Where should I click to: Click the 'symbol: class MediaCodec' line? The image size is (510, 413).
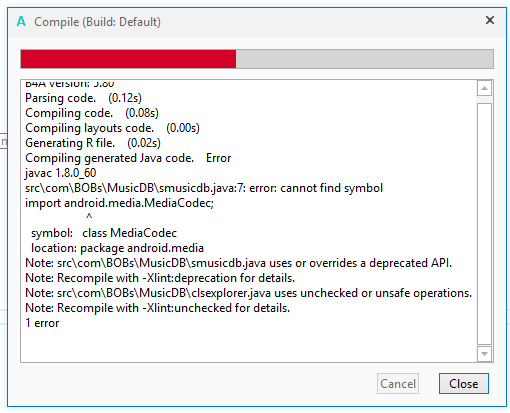pos(104,233)
